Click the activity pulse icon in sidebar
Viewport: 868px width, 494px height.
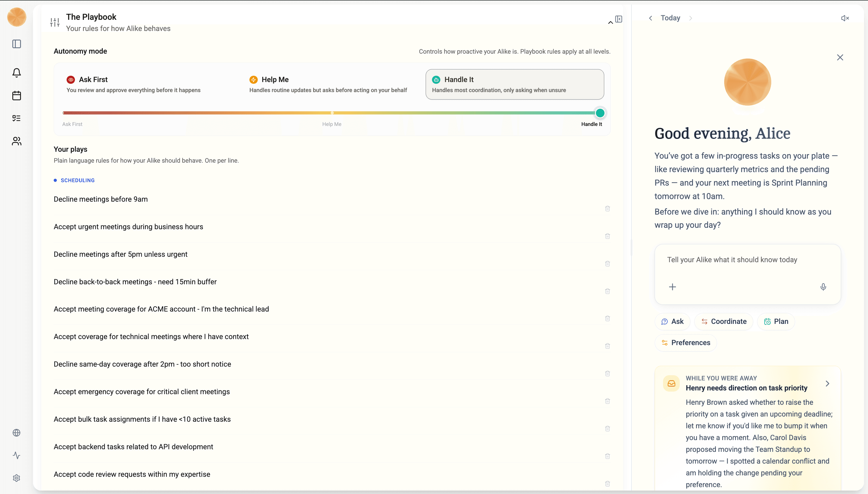(16, 455)
